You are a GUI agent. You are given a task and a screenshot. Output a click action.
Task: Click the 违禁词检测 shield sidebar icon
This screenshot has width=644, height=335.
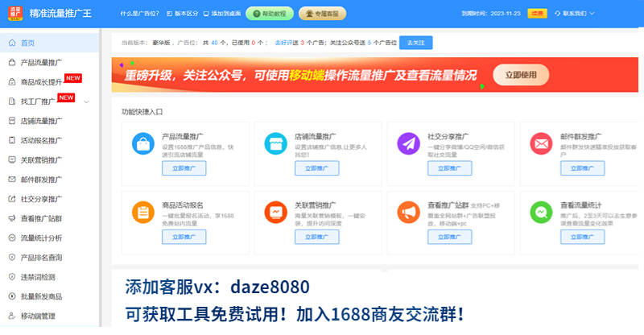pyautogui.click(x=12, y=277)
